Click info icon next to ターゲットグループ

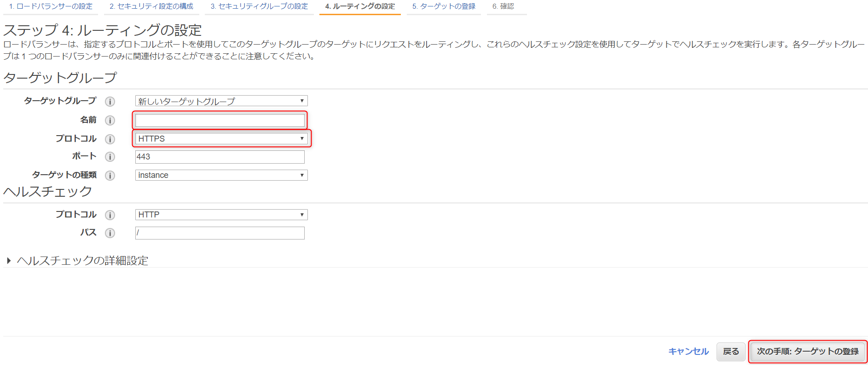point(110,102)
